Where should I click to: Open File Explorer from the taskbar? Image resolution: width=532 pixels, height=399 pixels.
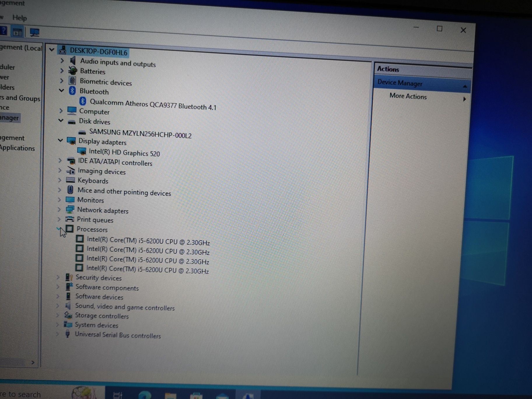coord(171,395)
